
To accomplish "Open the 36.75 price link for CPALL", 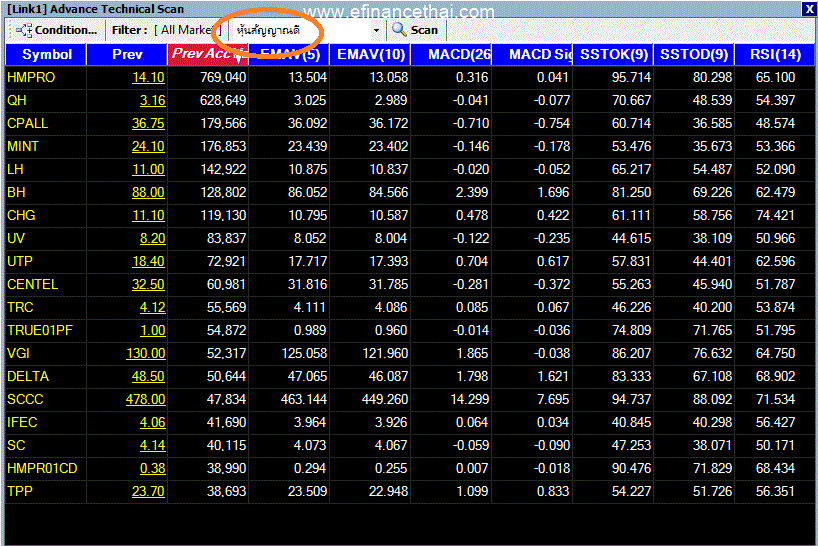I will tap(148, 123).
